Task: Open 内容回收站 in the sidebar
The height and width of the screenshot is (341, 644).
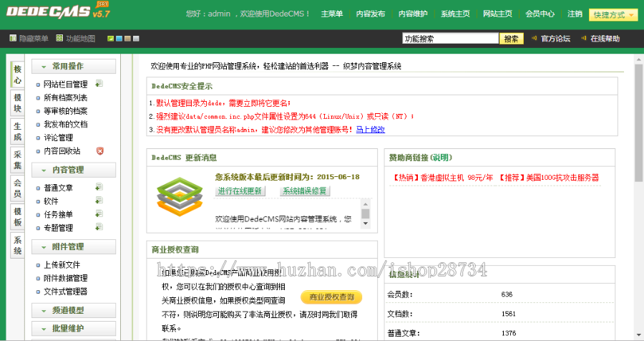Action: pos(62,151)
